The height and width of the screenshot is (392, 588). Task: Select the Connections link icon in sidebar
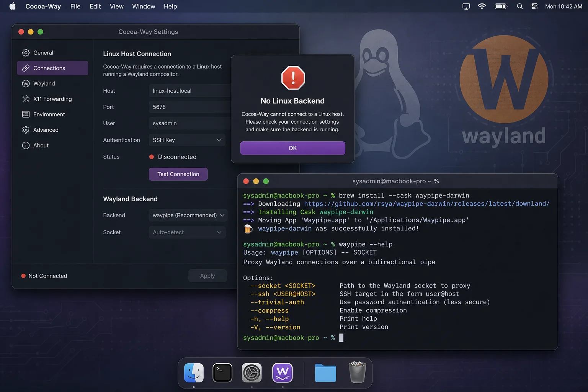click(x=26, y=68)
